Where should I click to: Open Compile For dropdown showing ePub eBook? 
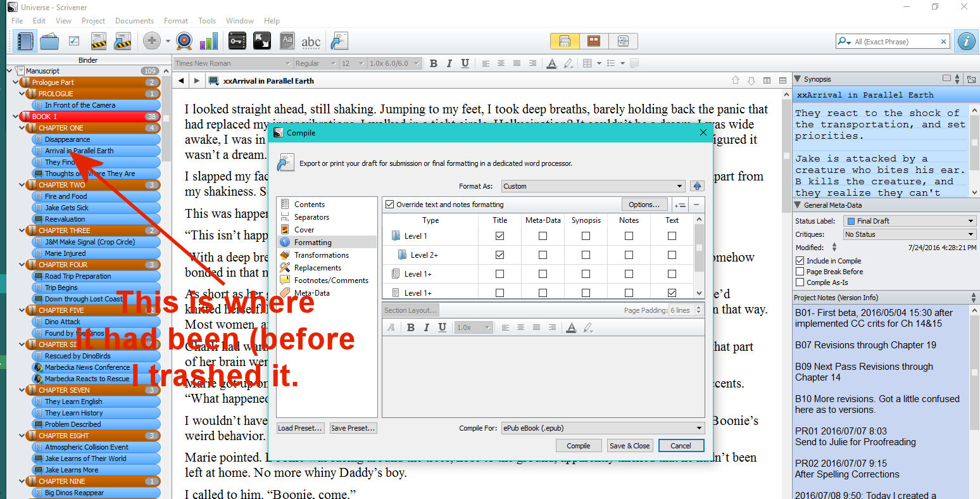click(603, 428)
